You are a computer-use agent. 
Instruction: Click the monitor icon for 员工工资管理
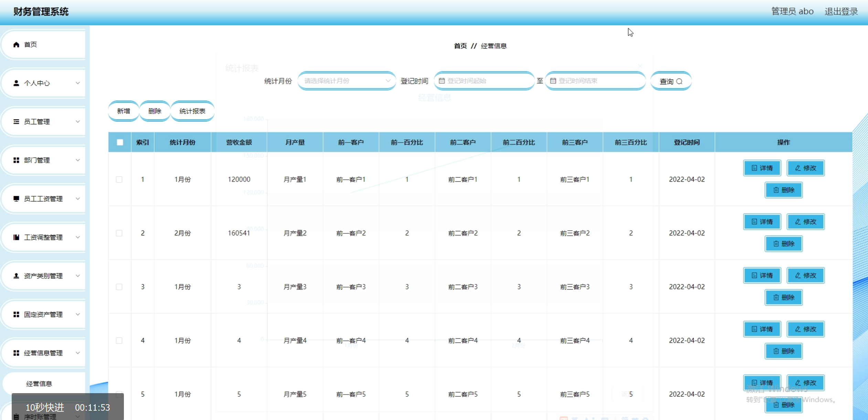tap(16, 199)
